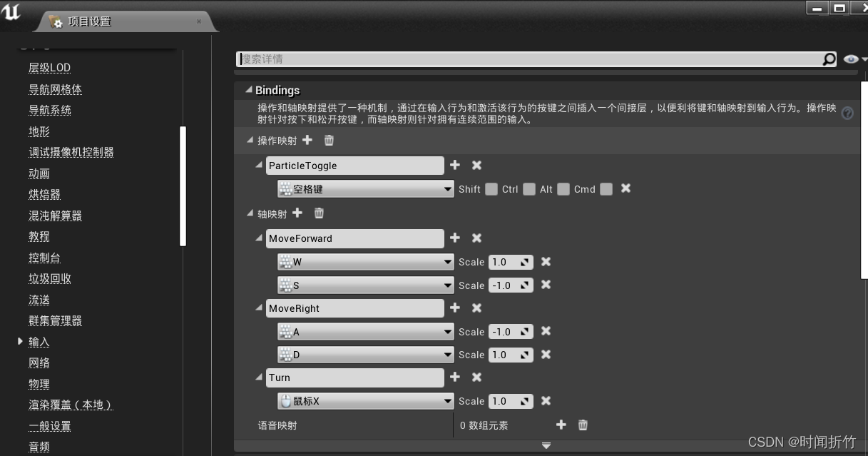The width and height of the screenshot is (868, 456).
Task: Click the Unreal Engine logo
Action: 12,12
